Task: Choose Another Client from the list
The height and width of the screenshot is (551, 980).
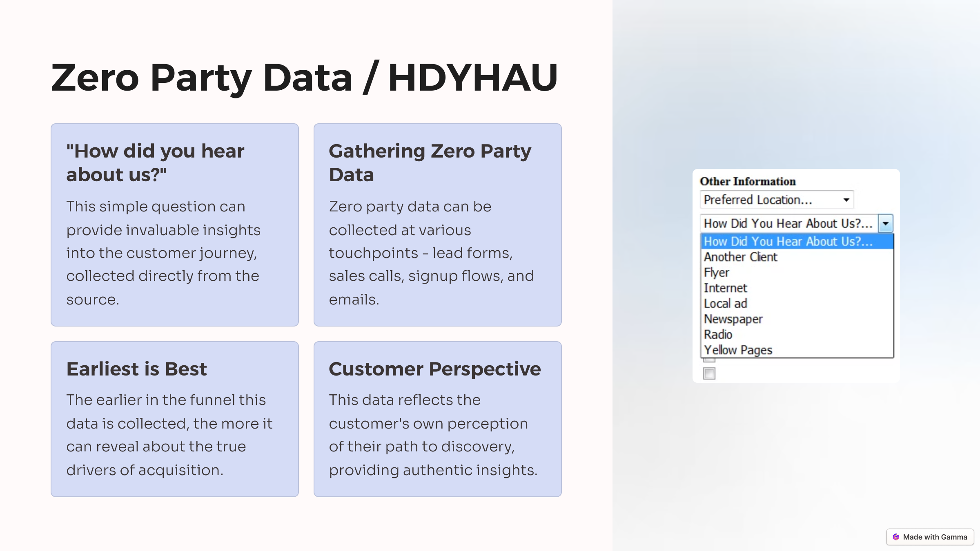Action: [x=797, y=257]
